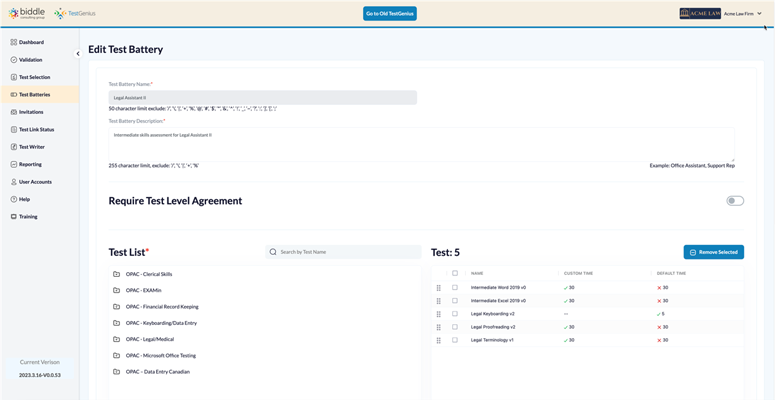Click the Training sidebar link
This screenshot has height=400, width=775.
40,217
